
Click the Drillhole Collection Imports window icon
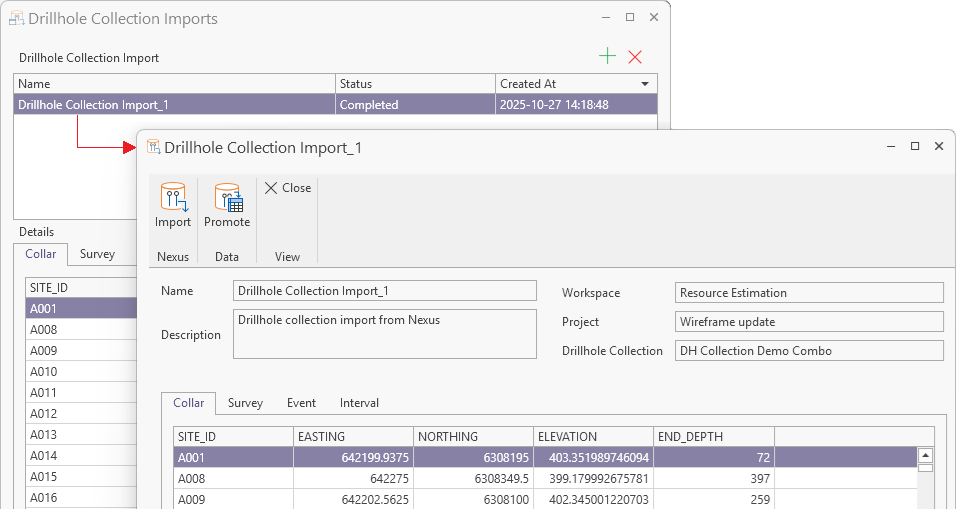[x=16, y=18]
